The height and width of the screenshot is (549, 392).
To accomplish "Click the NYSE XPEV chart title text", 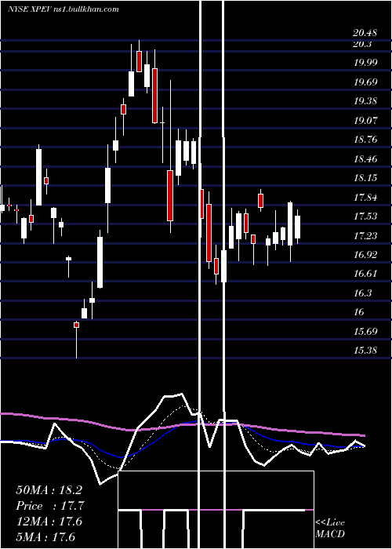I will coord(64,9).
